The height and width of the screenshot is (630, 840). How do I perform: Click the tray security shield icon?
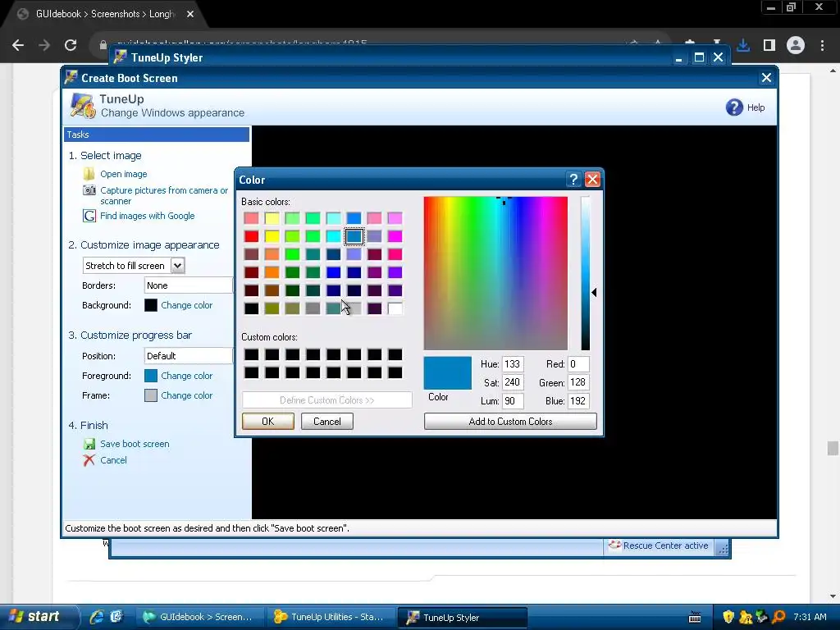[x=728, y=617]
